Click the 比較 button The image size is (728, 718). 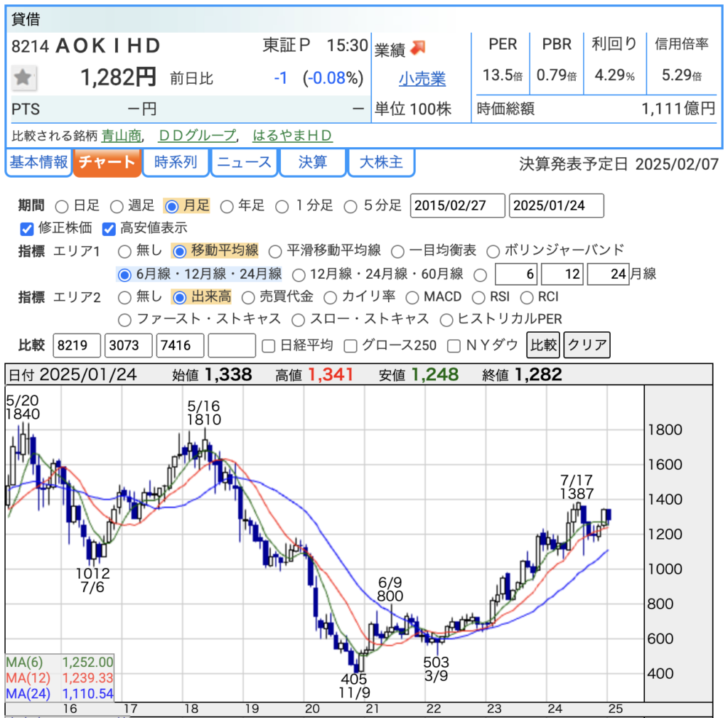[x=542, y=346]
